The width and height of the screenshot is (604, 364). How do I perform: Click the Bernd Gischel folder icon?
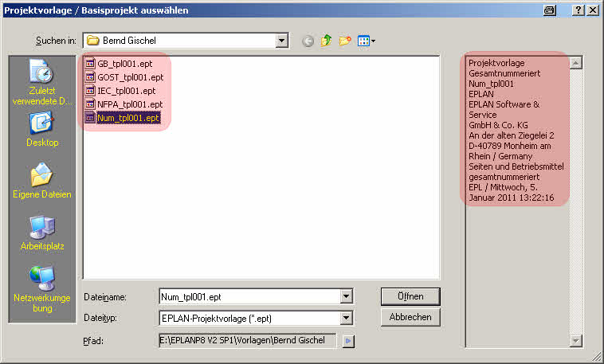click(x=93, y=40)
